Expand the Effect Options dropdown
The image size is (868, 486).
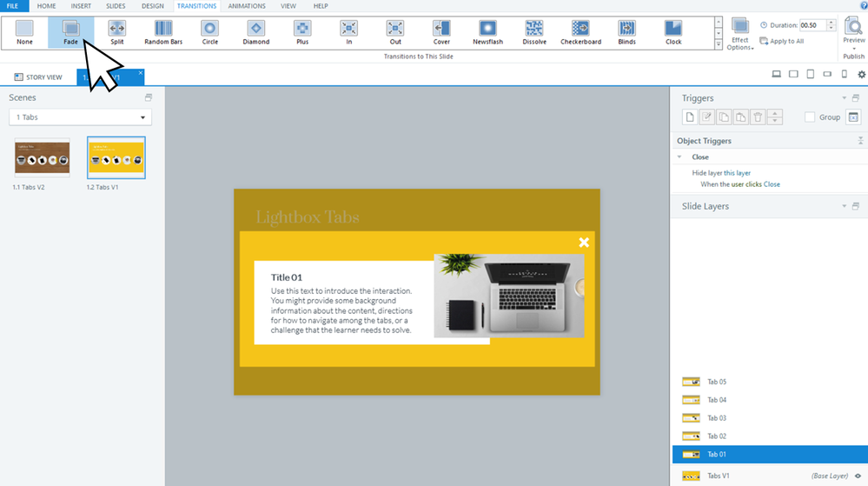click(740, 35)
